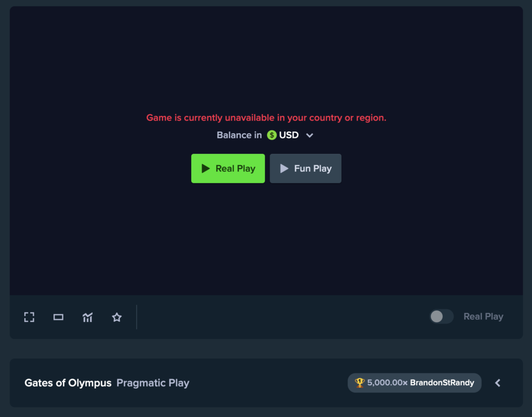
Task: Open live stats via the chart icon
Action: 87,317
